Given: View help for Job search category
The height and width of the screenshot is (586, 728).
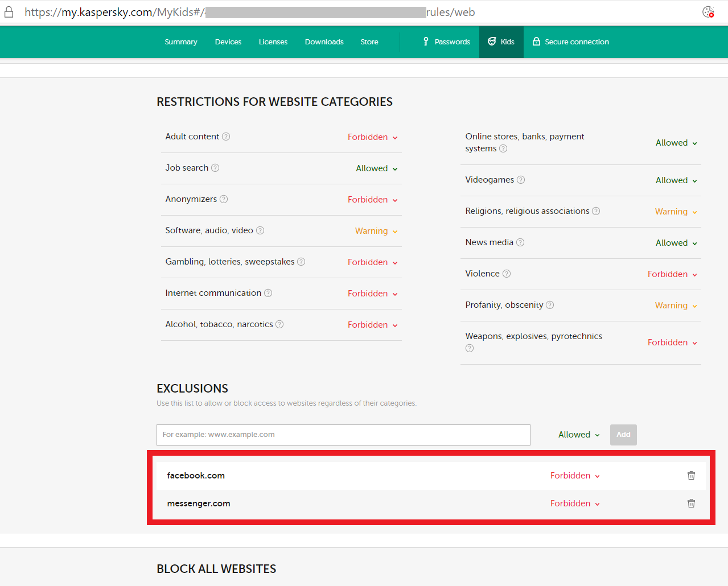Looking at the screenshot, I should pyautogui.click(x=215, y=168).
